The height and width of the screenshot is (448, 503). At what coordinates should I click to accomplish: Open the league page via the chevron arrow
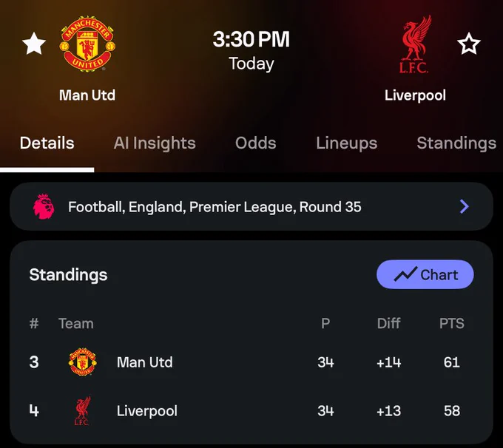[x=465, y=206]
